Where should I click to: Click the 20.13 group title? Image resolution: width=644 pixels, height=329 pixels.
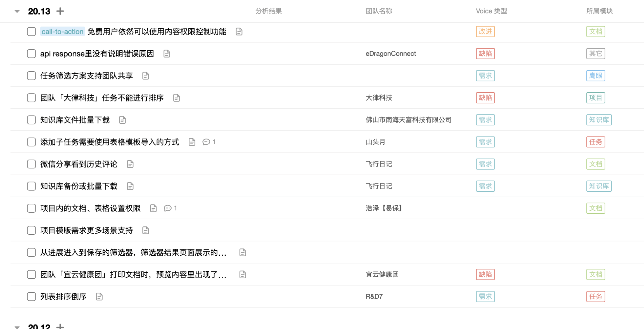pos(39,11)
